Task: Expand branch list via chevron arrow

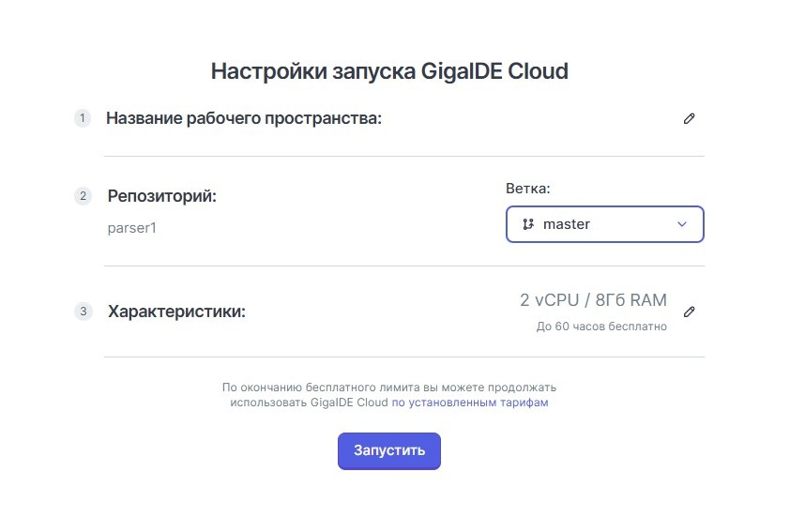Action: click(x=682, y=224)
